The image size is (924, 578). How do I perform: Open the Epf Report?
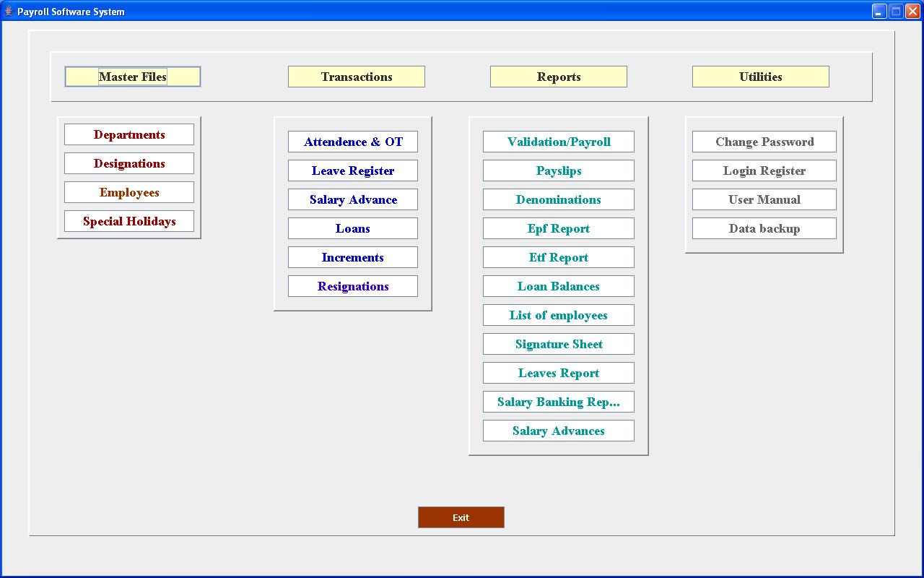tap(558, 228)
